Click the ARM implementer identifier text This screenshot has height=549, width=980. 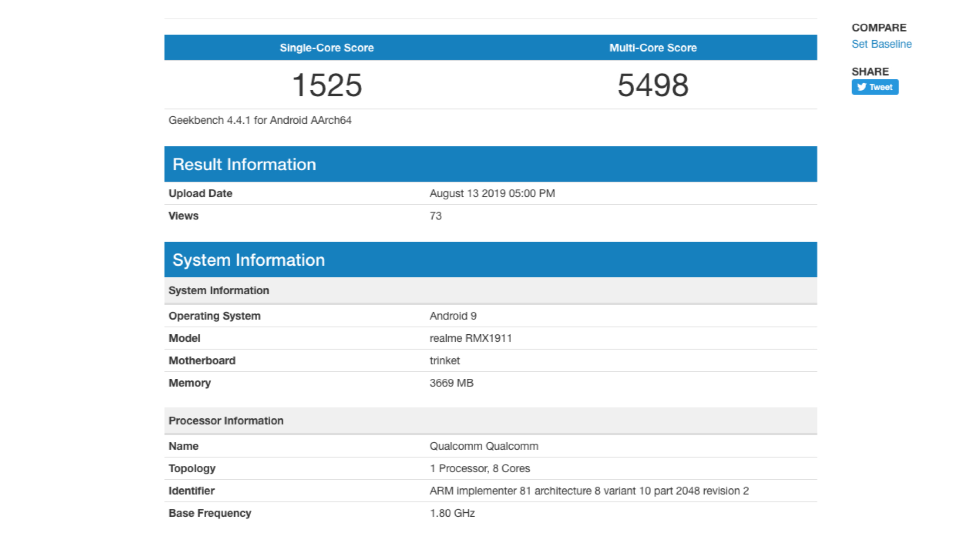(x=589, y=491)
